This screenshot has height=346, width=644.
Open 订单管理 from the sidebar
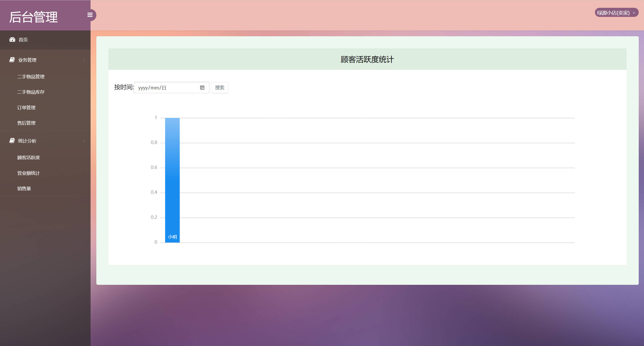[x=26, y=107]
